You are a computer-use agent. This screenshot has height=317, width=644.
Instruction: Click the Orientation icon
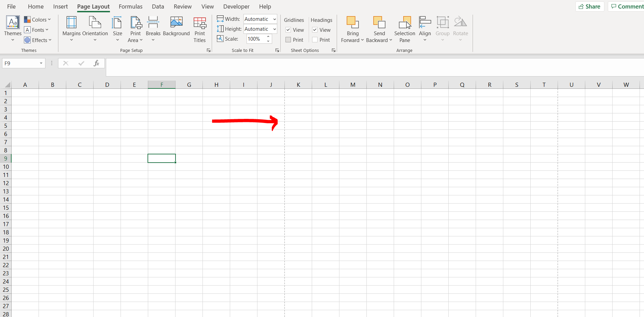point(95,23)
